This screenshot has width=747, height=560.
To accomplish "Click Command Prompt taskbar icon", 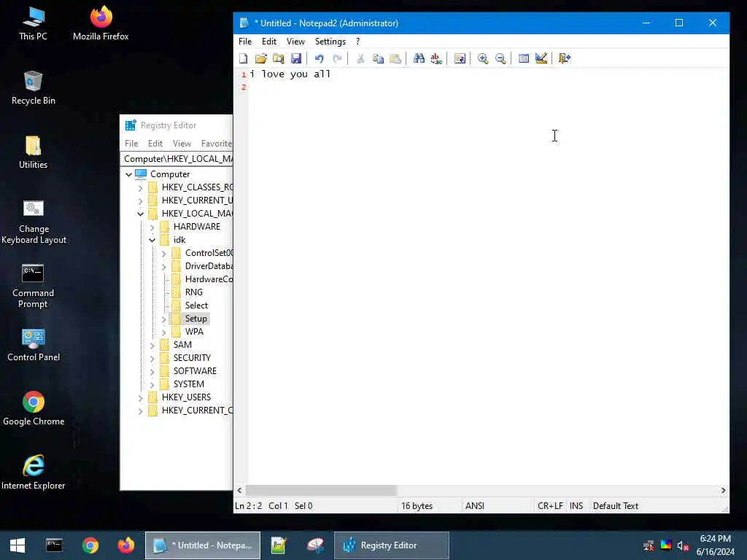I will [54, 545].
